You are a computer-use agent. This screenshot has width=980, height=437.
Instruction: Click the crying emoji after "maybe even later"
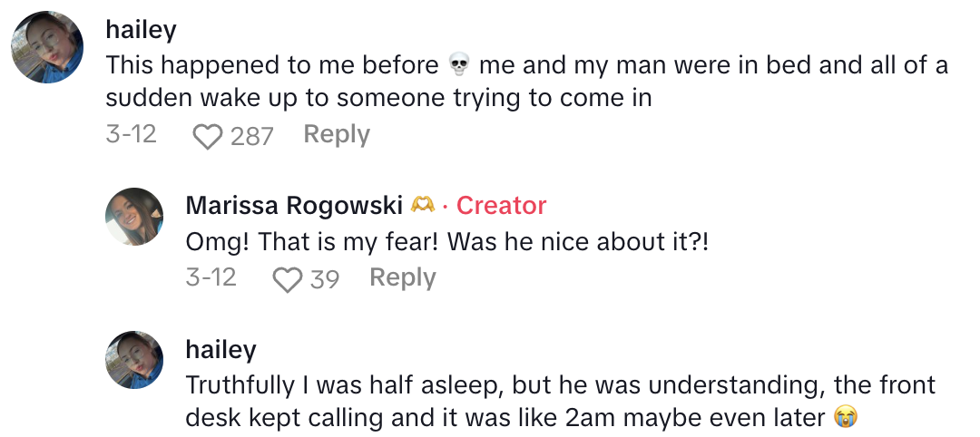coord(846,418)
